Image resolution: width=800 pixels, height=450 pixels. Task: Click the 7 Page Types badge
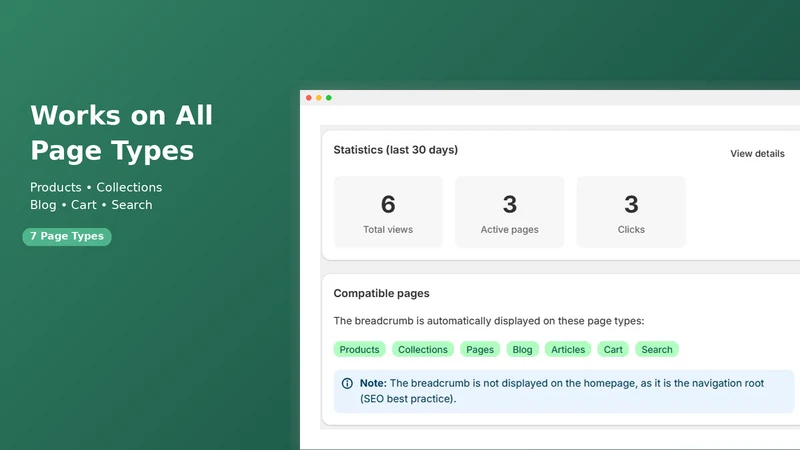[67, 236]
